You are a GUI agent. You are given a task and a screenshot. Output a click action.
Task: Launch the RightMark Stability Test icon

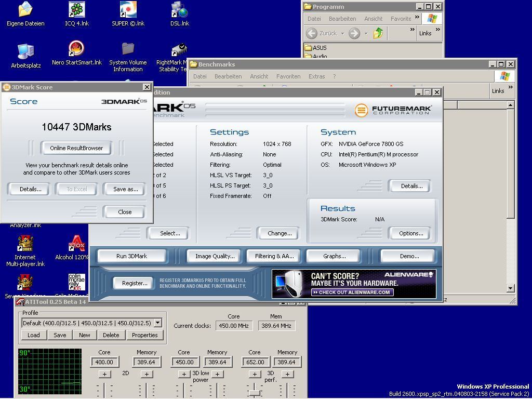[x=179, y=50]
